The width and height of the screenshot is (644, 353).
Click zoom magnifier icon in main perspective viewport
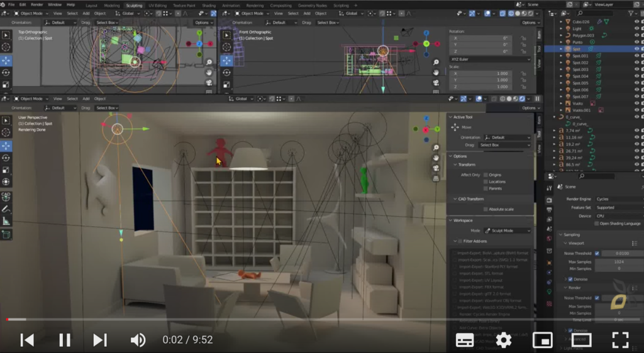click(436, 147)
